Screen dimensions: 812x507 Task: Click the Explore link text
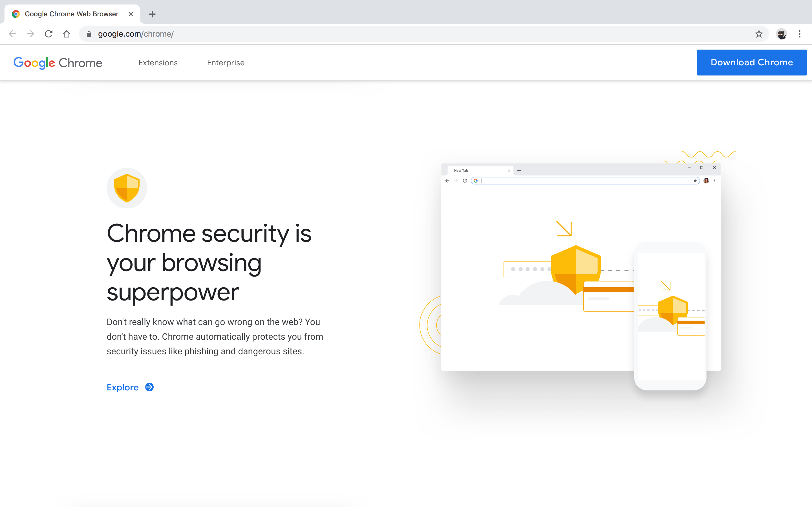tap(122, 387)
